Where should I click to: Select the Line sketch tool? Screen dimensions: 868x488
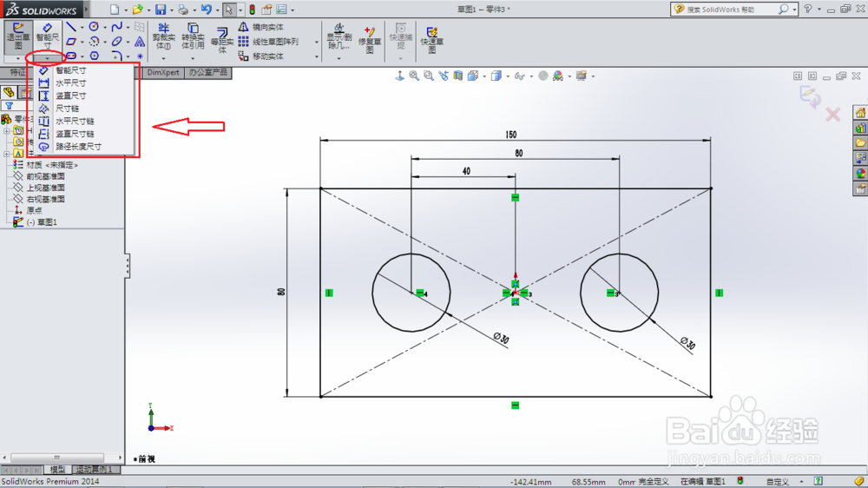[71, 27]
